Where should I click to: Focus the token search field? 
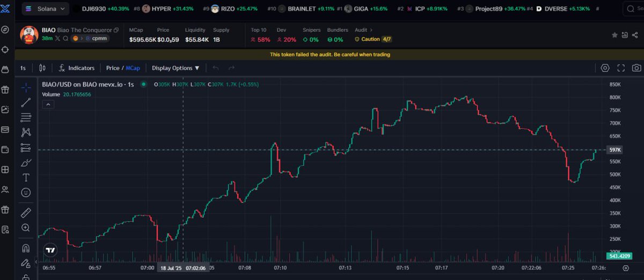(633, 9)
